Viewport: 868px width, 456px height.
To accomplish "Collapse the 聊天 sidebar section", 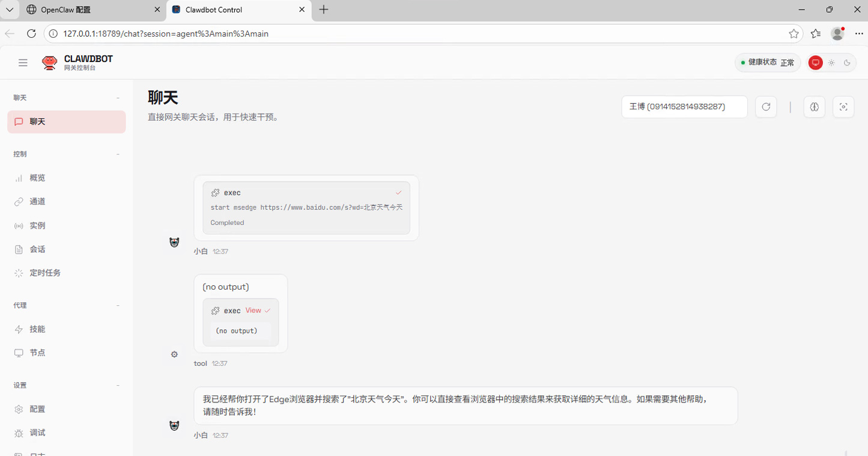I will pos(118,97).
